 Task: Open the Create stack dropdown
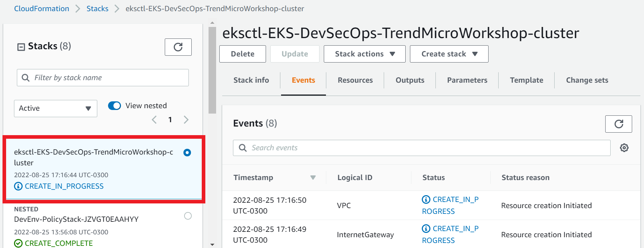[449, 54]
